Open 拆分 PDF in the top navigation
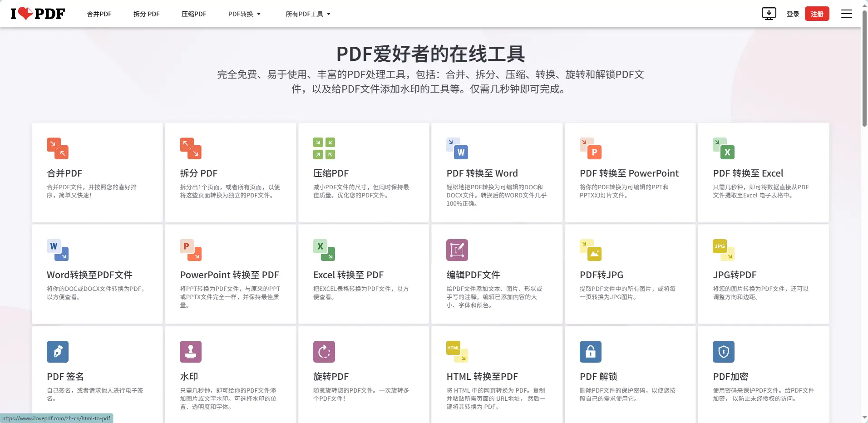Viewport: 868px width, 423px height. click(x=147, y=14)
